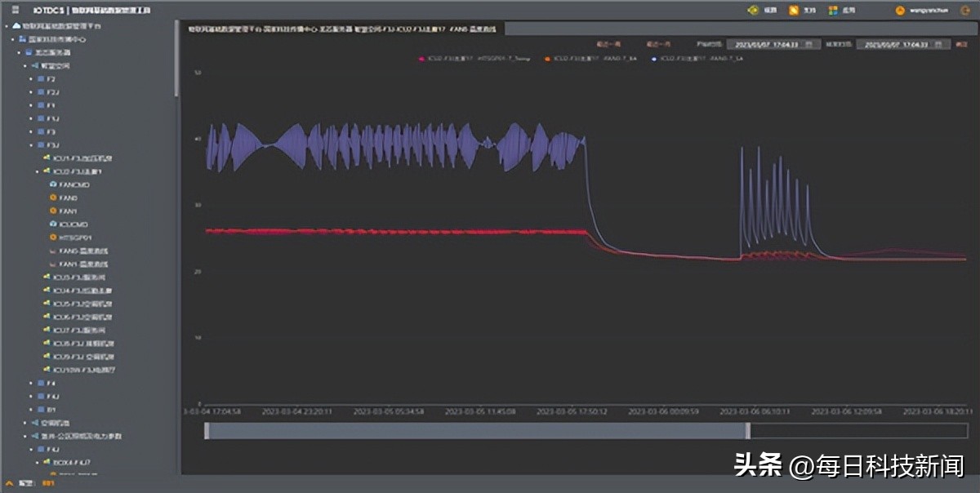Click the orange warning icon in status bar

[9, 483]
